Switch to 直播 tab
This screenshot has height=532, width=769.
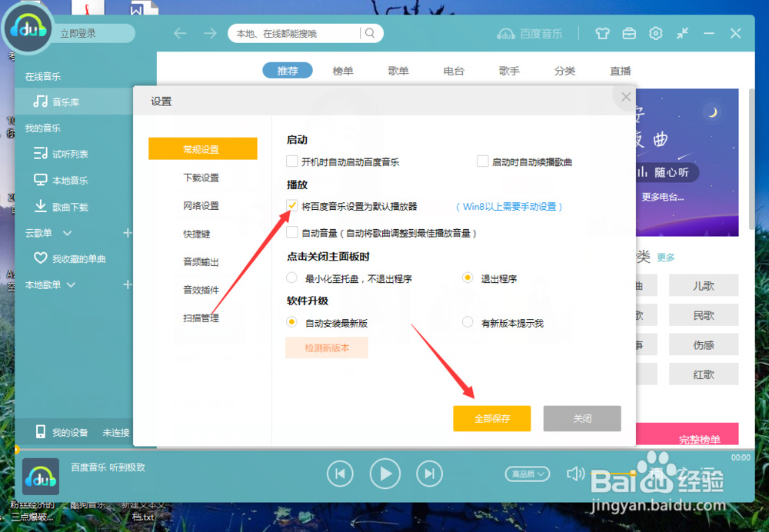point(620,71)
